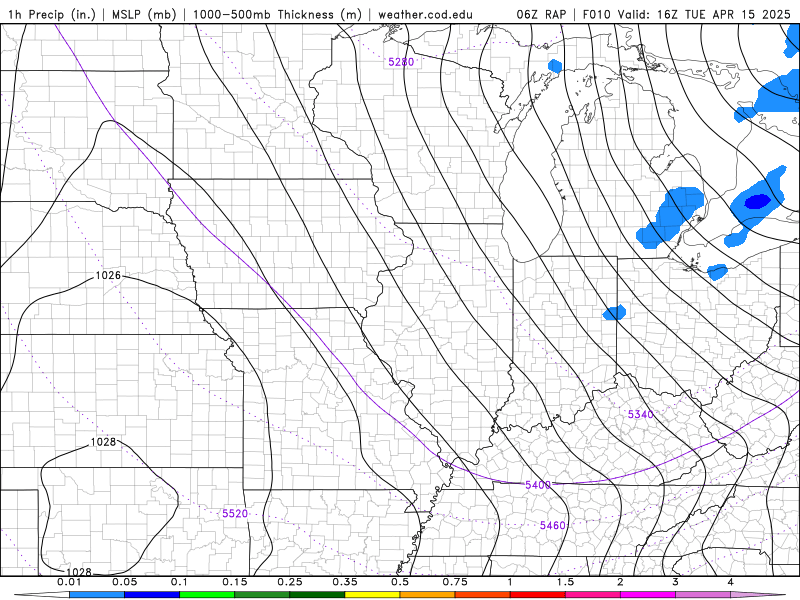Screen dimensions: 800x600
Task: Click the "MSLP (mb)" header label
Action: (x=144, y=14)
